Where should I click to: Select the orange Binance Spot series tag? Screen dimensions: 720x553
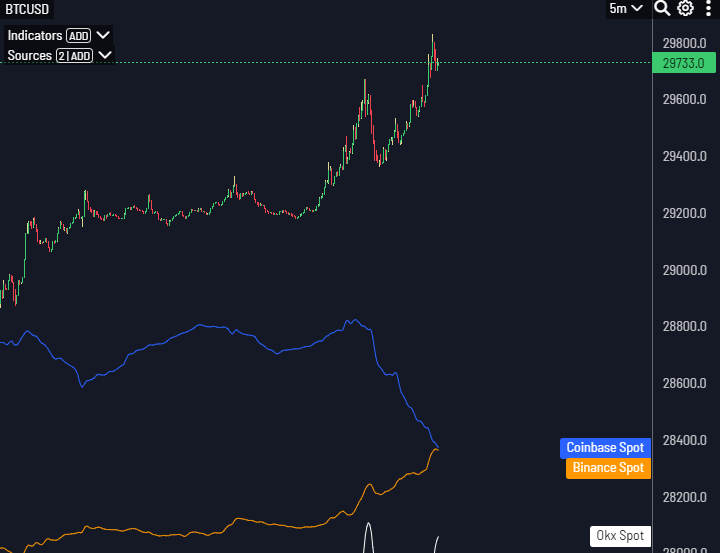[x=608, y=468]
